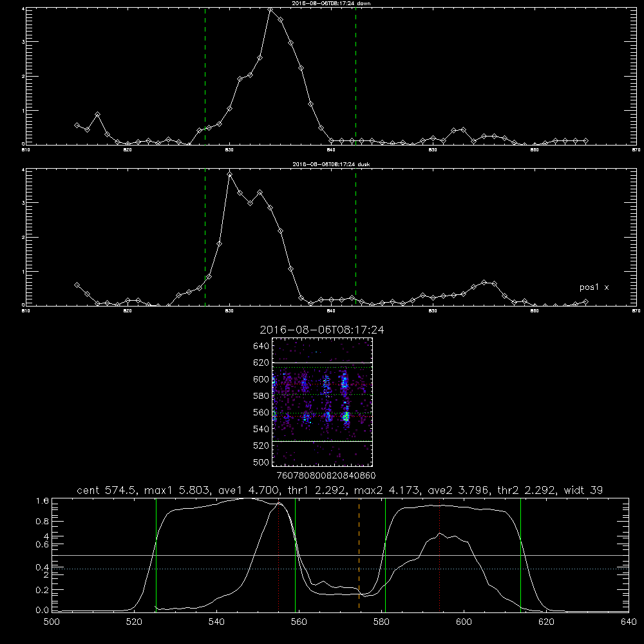Select the 'max2 4.173' statistic
This screenshot has width=644, height=644.
(387, 490)
